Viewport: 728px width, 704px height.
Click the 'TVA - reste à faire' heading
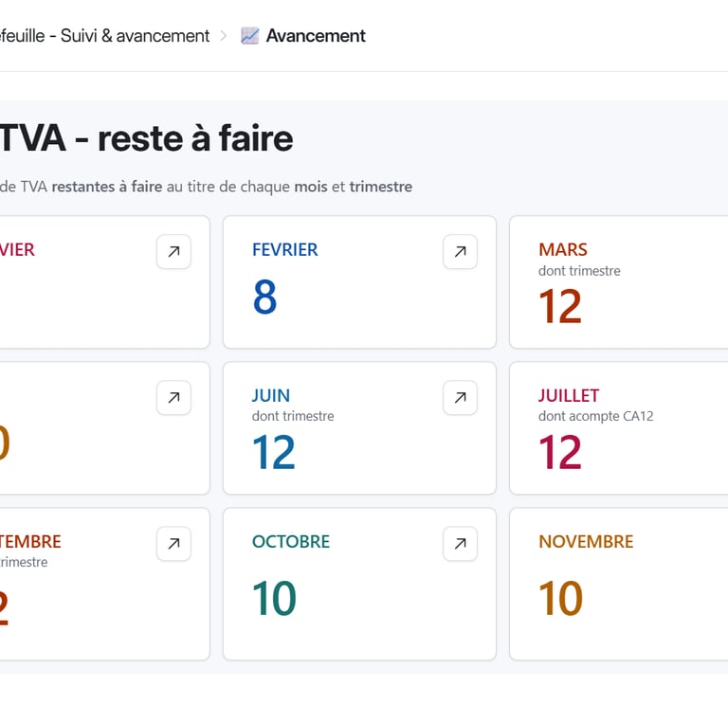click(x=146, y=139)
